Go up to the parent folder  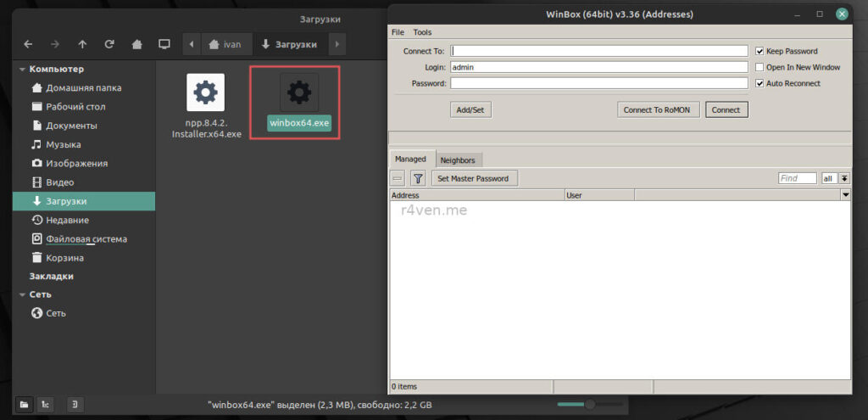click(82, 44)
